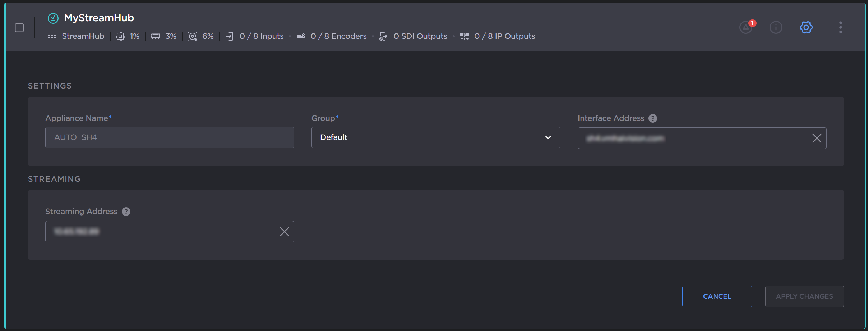Click the Apply Changes button
This screenshot has width=868, height=331.
(x=804, y=296)
